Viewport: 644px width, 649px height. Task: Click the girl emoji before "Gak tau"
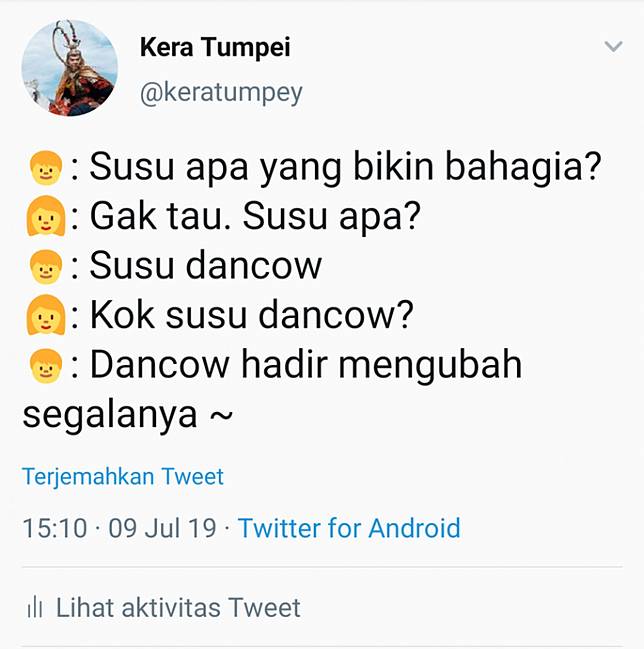coord(44,218)
